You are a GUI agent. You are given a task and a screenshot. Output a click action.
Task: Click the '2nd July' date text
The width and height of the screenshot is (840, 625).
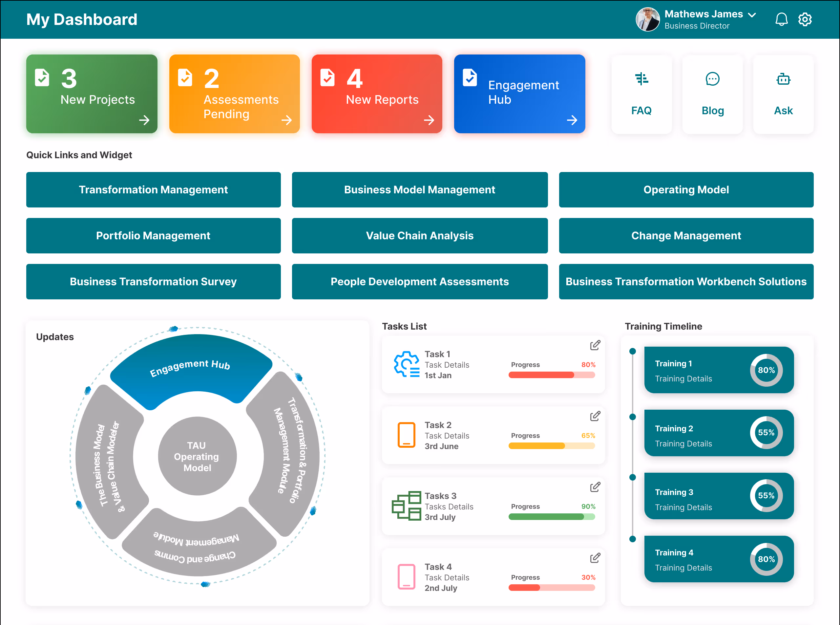tap(441, 588)
